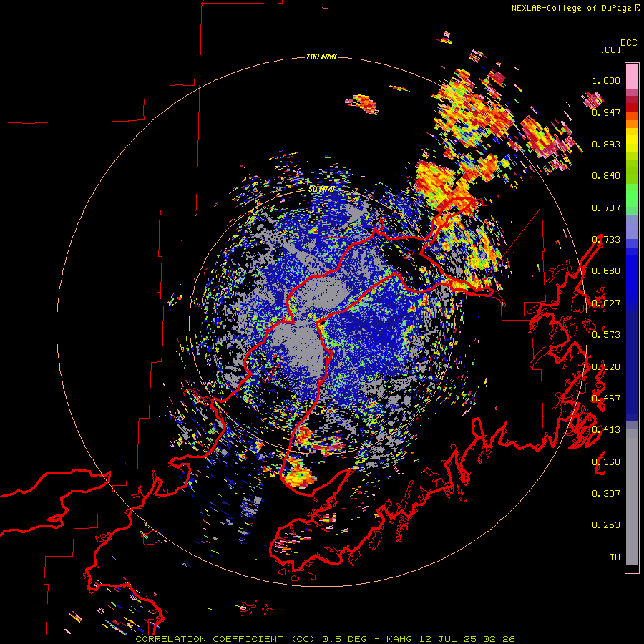Click the 0.467 scale value
This screenshot has width=644, height=644.
coord(606,399)
